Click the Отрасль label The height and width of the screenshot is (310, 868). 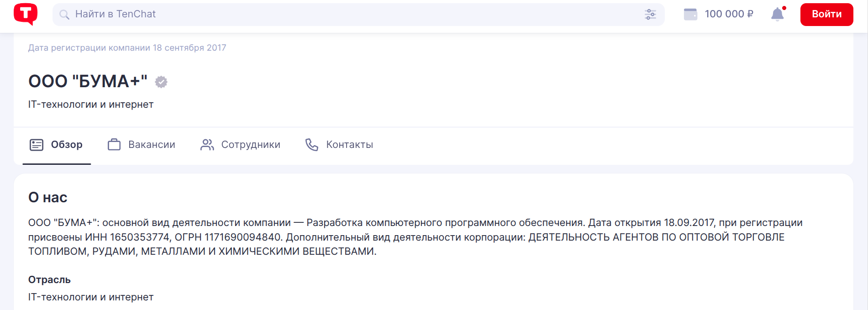click(x=49, y=279)
